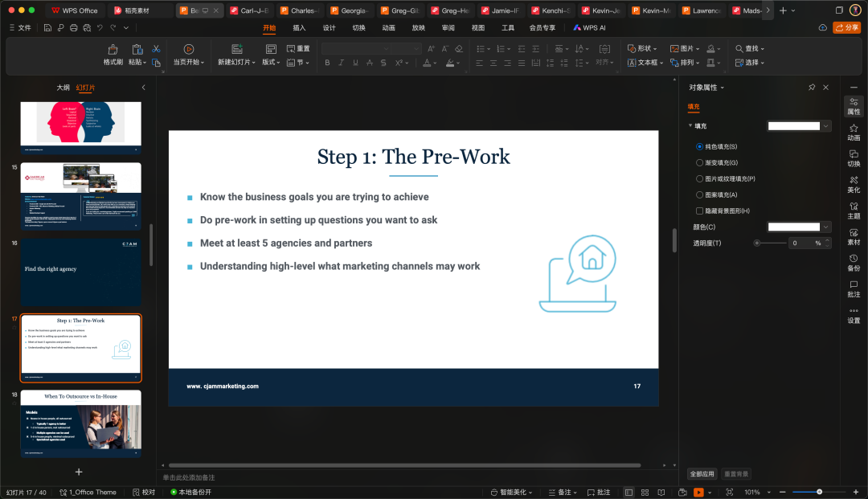This screenshot has width=868, height=499.
Task: Increase font size with A+ icon
Action: (x=431, y=49)
